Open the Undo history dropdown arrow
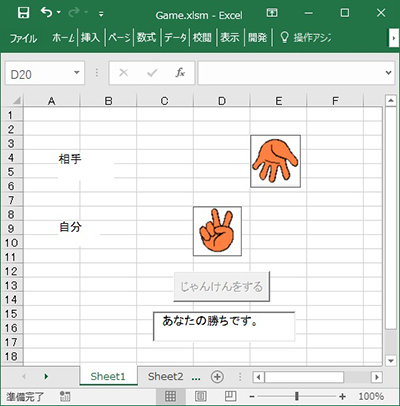 coord(59,13)
